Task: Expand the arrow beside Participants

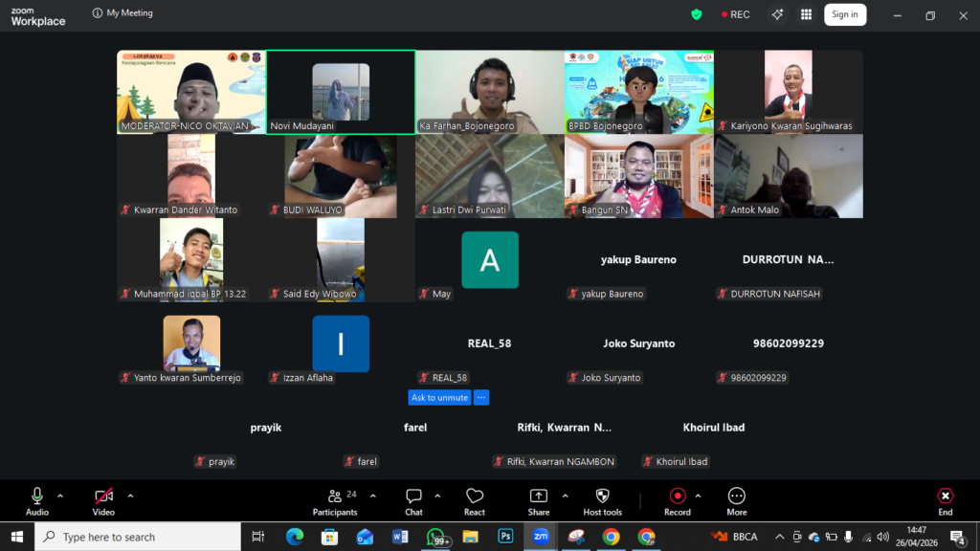Action: click(373, 496)
